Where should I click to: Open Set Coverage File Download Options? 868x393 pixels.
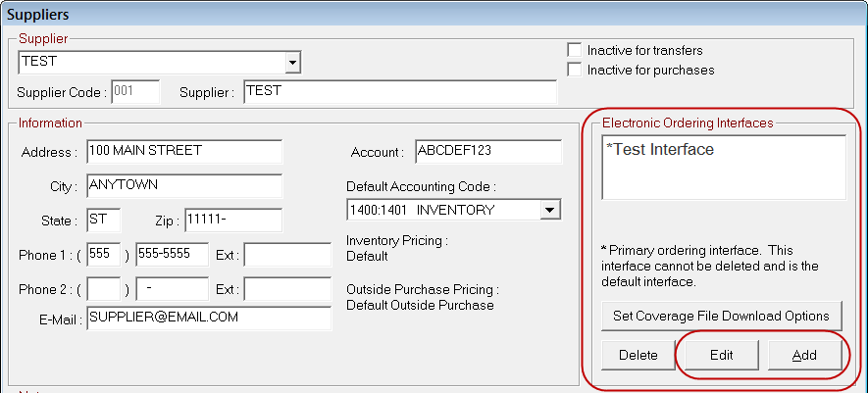coord(722,316)
